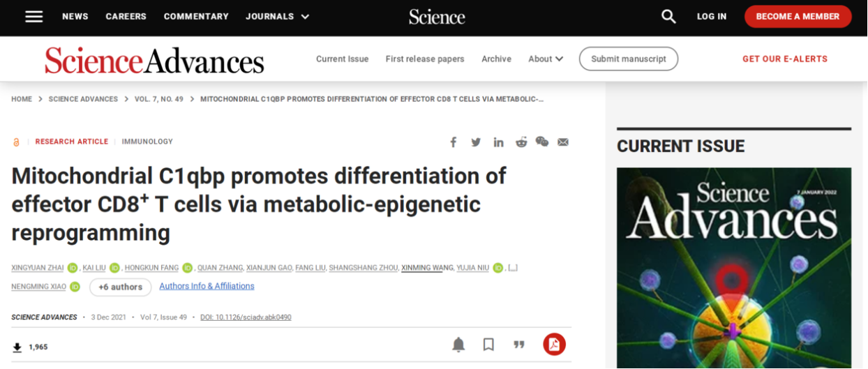Email this article using envelope icon

[x=563, y=142]
